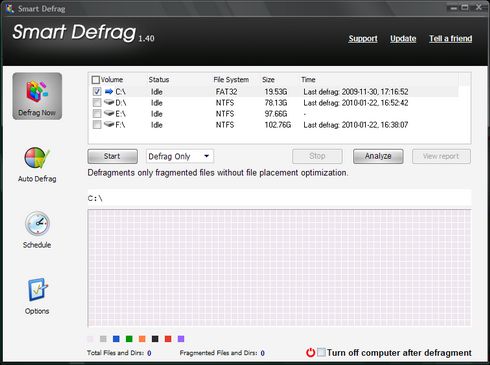Select the 97.66G size cell
The width and height of the screenshot is (490, 365).
pos(276,114)
